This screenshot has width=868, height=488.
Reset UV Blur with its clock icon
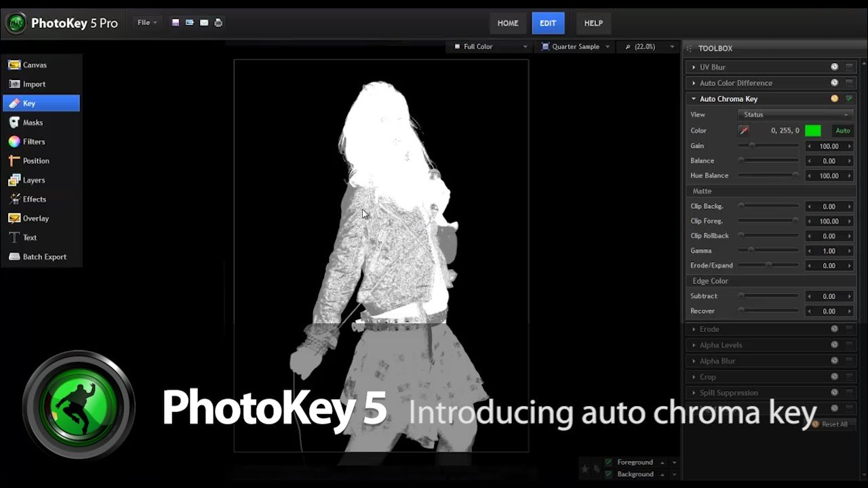click(834, 67)
